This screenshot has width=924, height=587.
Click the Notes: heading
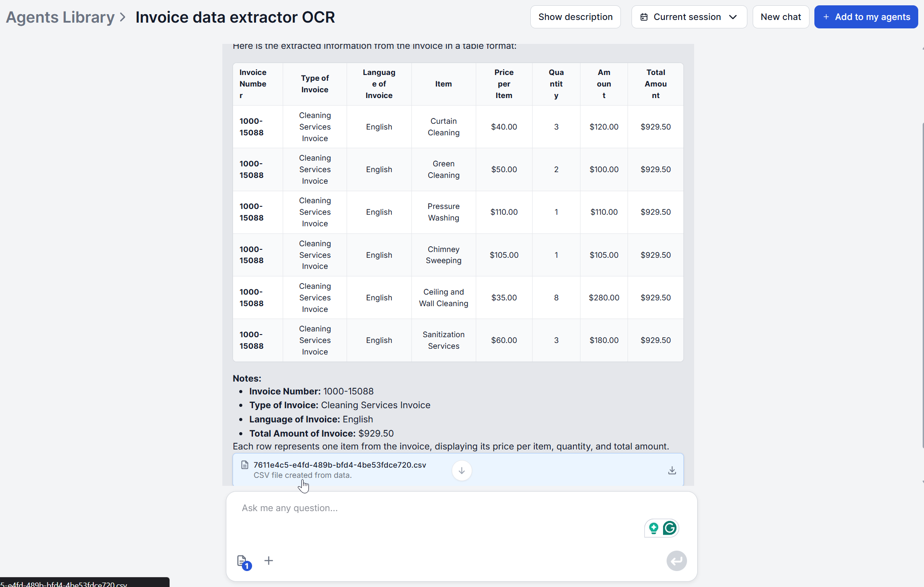pos(247,378)
